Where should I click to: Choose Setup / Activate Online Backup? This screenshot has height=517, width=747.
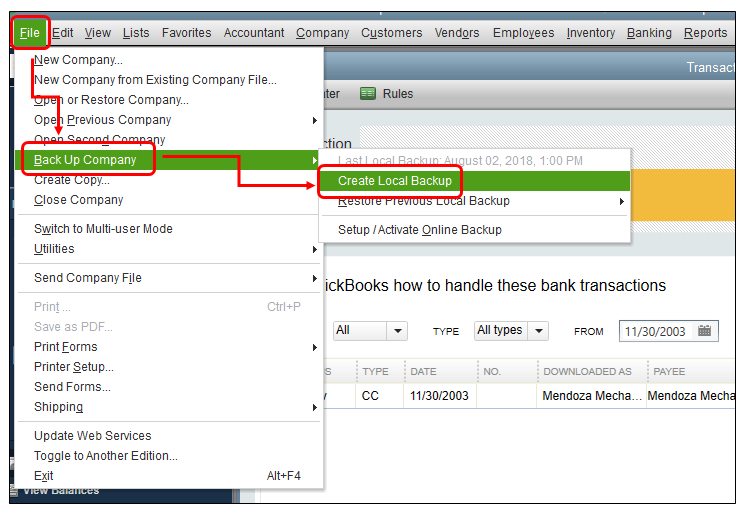click(475, 230)
